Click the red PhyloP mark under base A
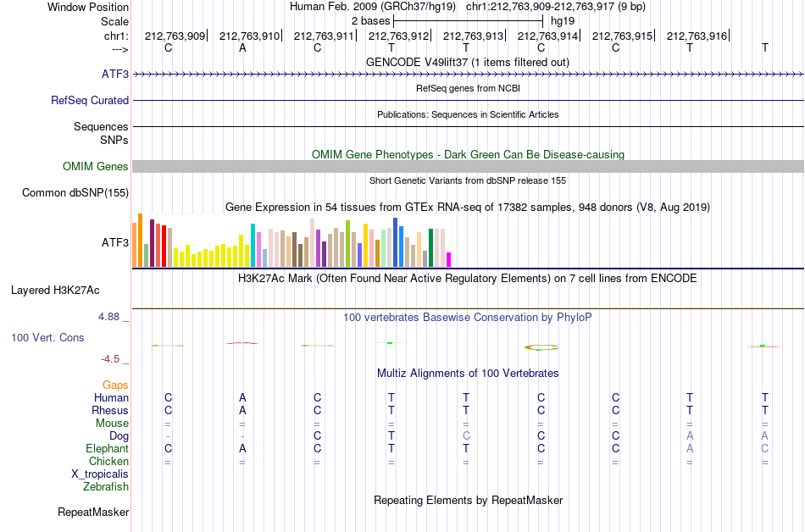Screen dimensions: 805x532 pos(242,343)
